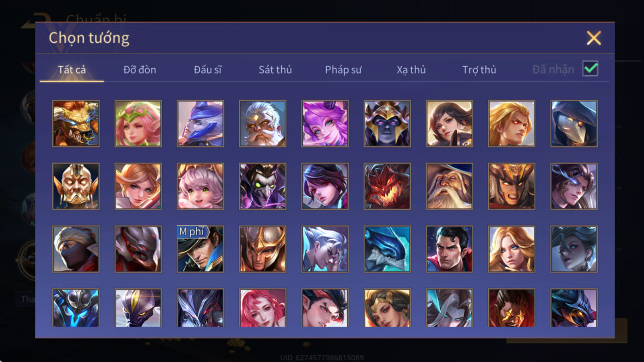The width and height of the screenshot is (644, 362).
Task: Select the pink-haired woman portrait in bottom row
Action: [x=262, y=308]
